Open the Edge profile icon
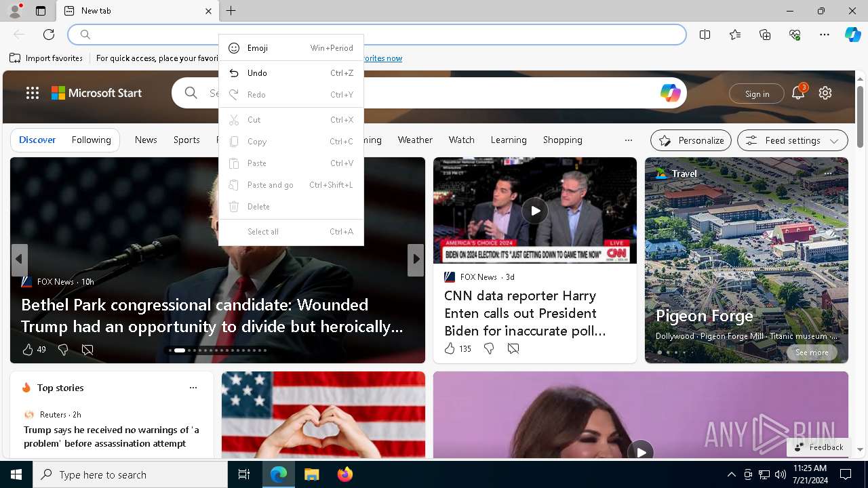Image resolution: width=868 pixels, height=488 pixels. [14, 11]
